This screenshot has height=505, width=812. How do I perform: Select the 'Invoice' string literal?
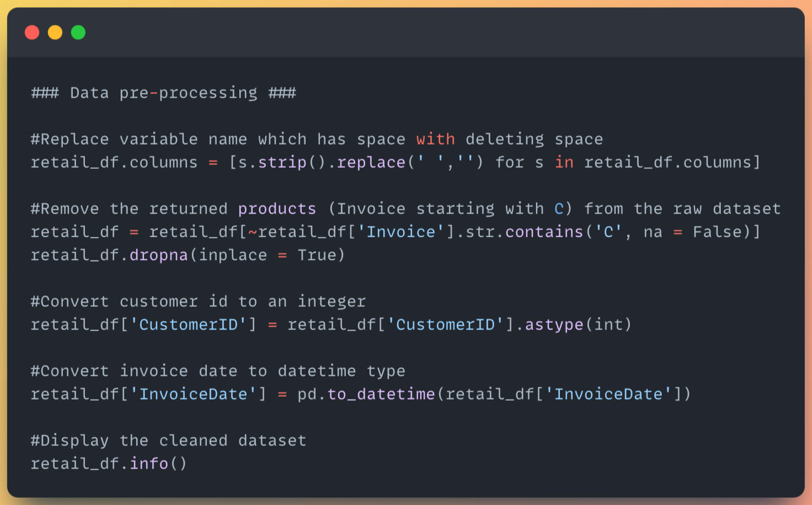tap(401, 232)
